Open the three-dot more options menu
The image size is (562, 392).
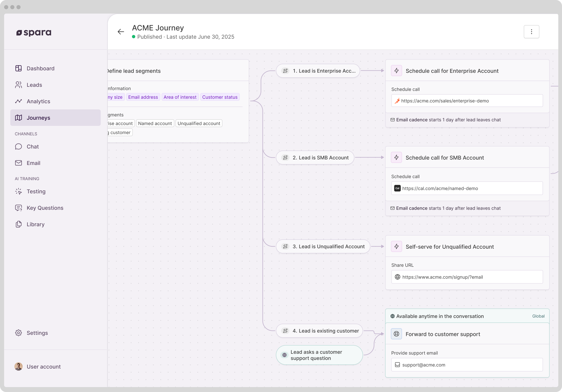531,32
